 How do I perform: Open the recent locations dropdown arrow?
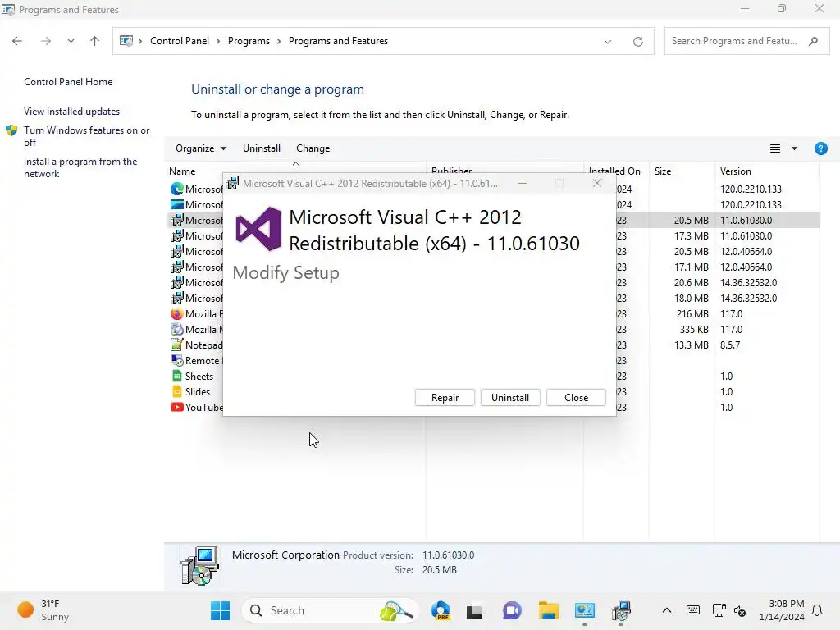[71, 41]
